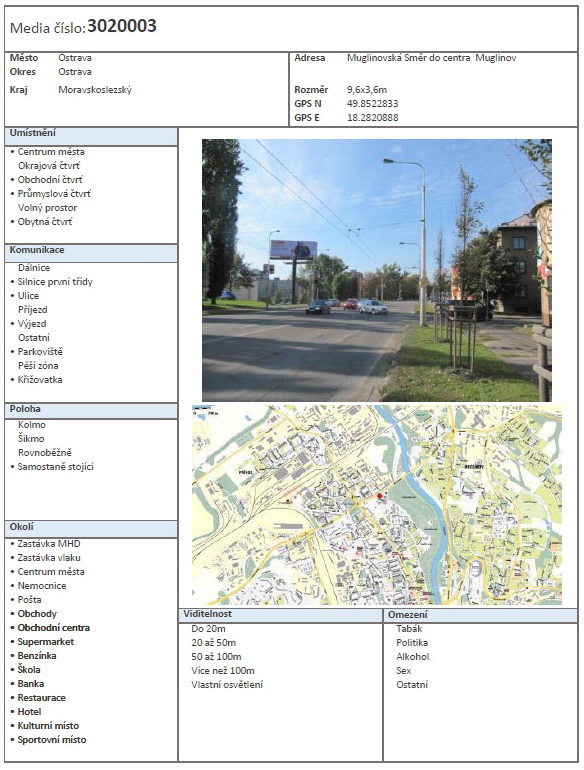
Task: Select 20 až 50m visibility option
Action: (x=214, y=643)
